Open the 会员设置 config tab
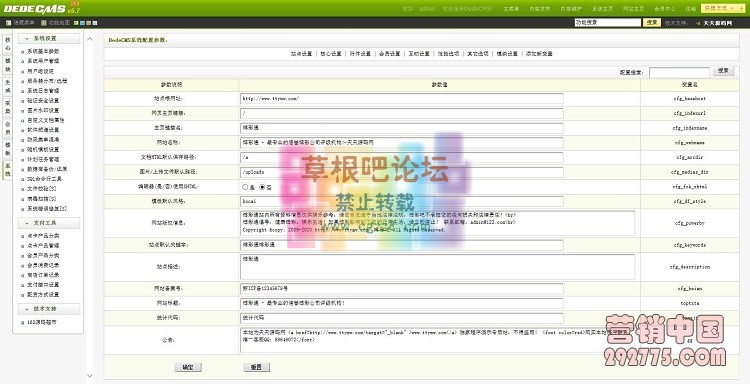Image resolution: width=750 pixels, height=384 pixels. 389,54
